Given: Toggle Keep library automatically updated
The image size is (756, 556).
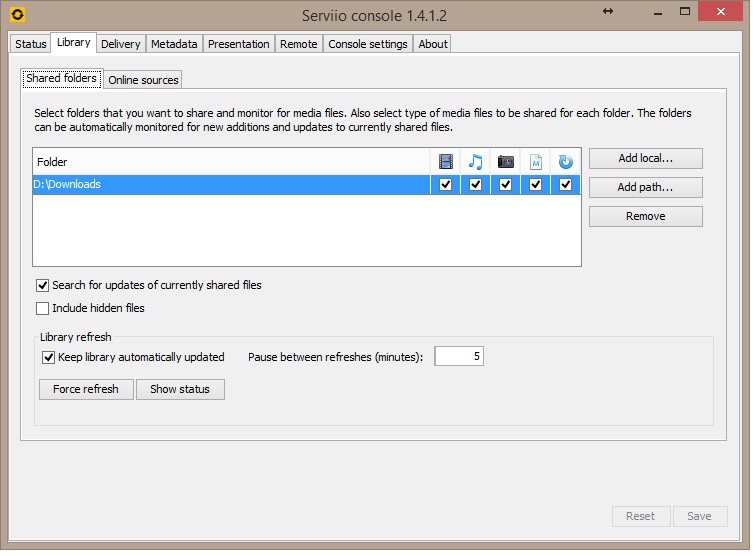Looking at the screenshot, I should (48, 357).
